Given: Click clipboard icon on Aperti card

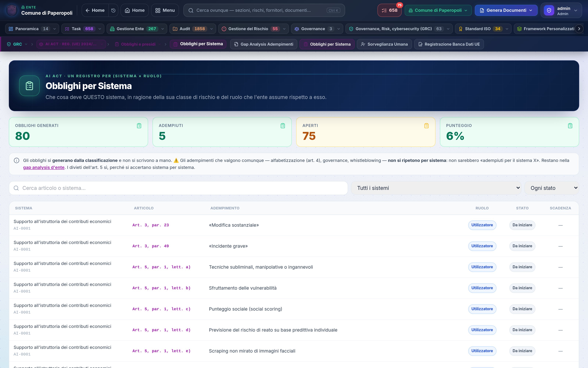Looking at the screenshot, I should pos(426,126).
